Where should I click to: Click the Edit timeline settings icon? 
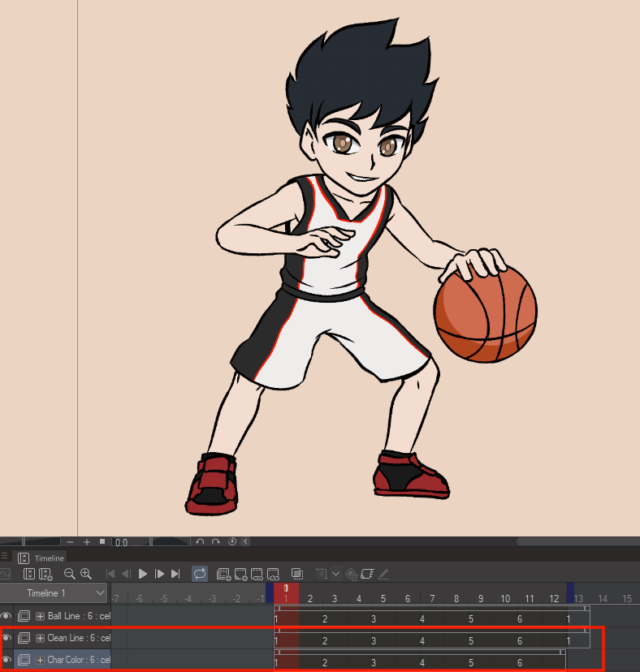point(28,574)
